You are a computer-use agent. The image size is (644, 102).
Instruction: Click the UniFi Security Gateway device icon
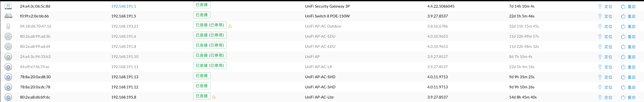coord(8,6)
